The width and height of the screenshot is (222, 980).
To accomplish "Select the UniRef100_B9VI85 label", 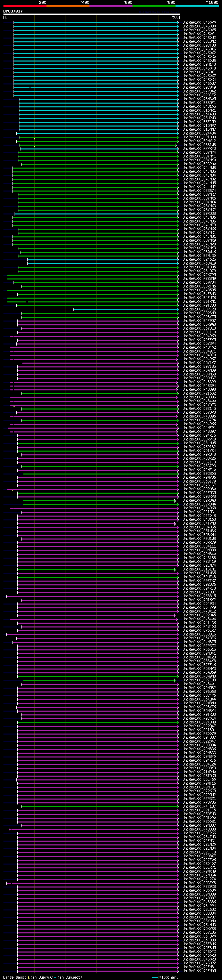I will click(199, 367).
